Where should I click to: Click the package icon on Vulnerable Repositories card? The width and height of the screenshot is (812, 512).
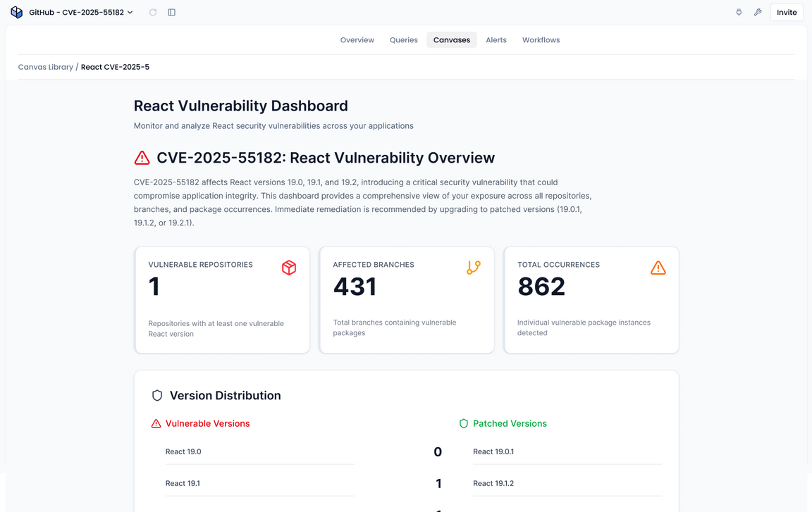(289, 268)
